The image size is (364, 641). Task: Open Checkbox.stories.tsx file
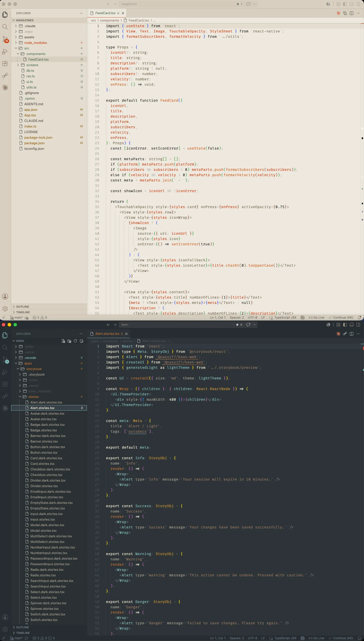pyautogui.click(x=49, y=475)
